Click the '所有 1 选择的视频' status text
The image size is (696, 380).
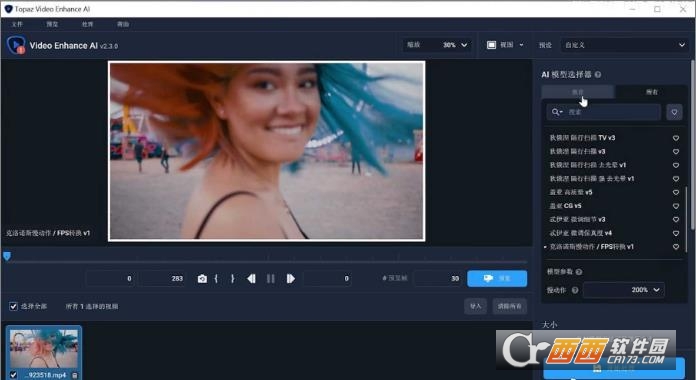tap(92, 306)
